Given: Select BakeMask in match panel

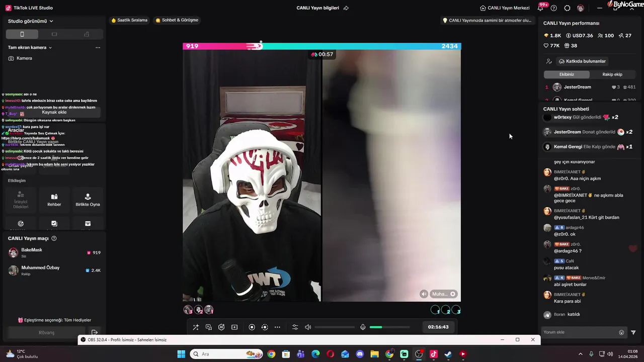Looking at the screenshot, I should 54,253.
